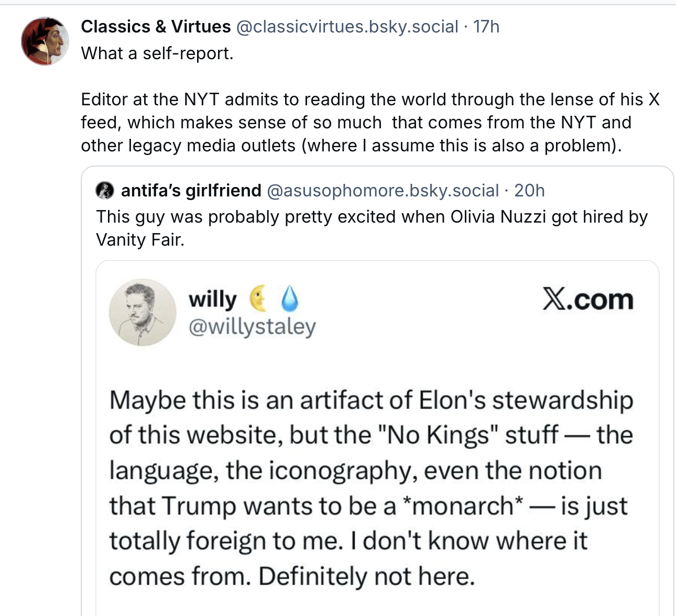Click the small antifa's girlfriend avatar
The width and height of the screenshot is (676, 616).
(x=105, y=191)
